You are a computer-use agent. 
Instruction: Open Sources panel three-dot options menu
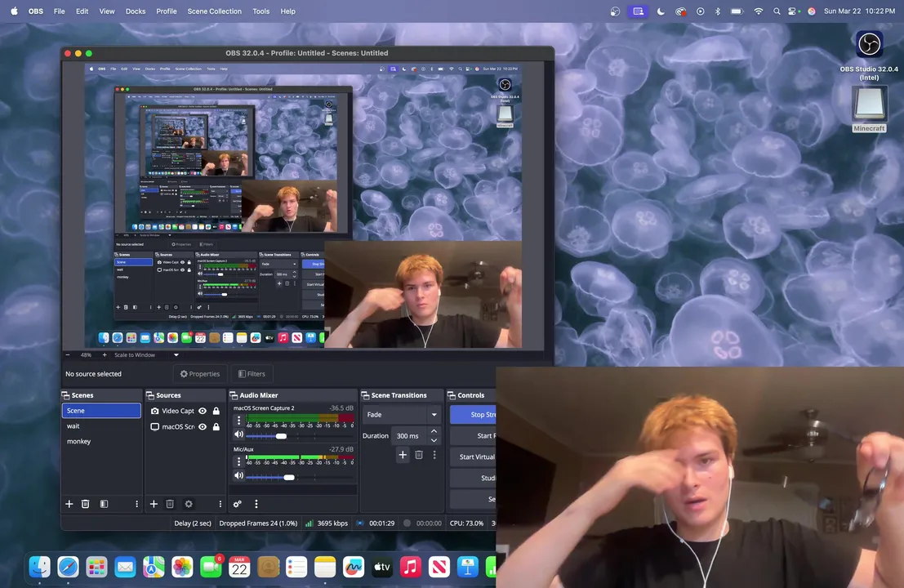(x=220, y=504)
